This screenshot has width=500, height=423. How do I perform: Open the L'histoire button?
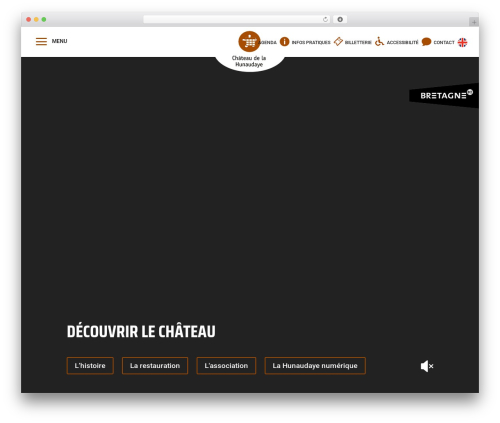pyautogui.click(x=90, y=366)
